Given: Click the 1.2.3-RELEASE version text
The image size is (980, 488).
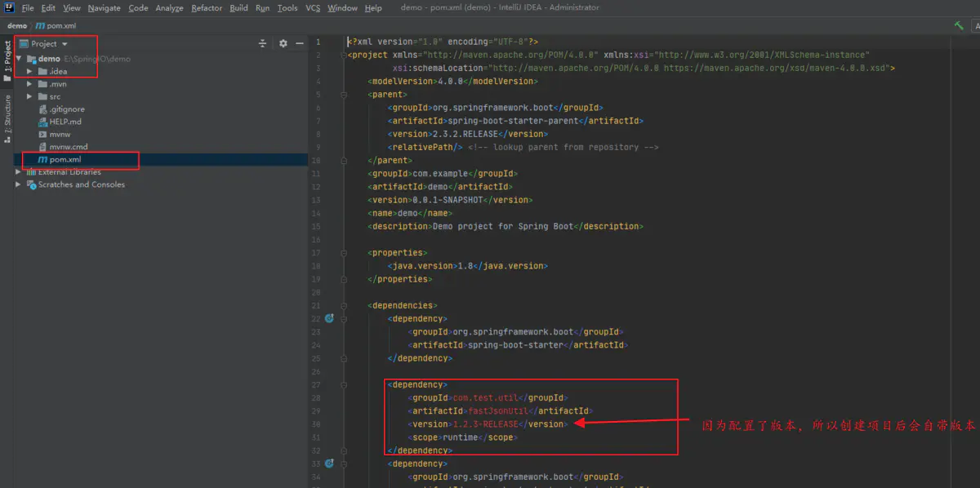Looking at the screenshot, I should [x=485, y=424].
